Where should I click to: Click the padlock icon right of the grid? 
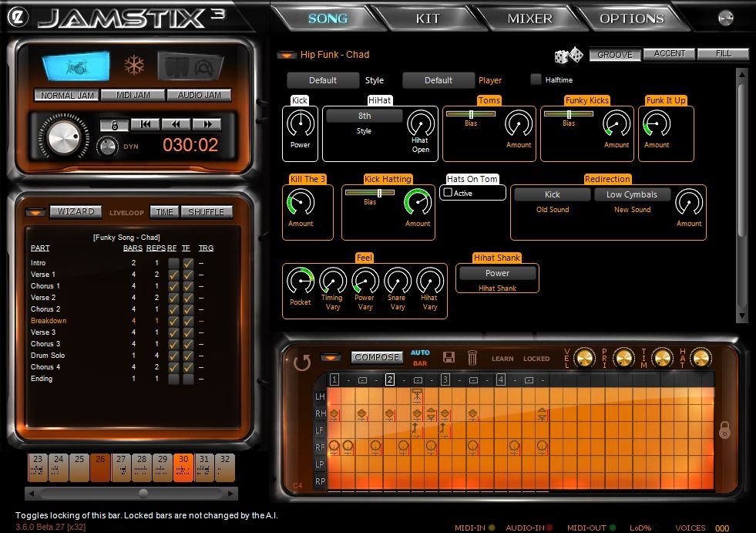(724, 432)
